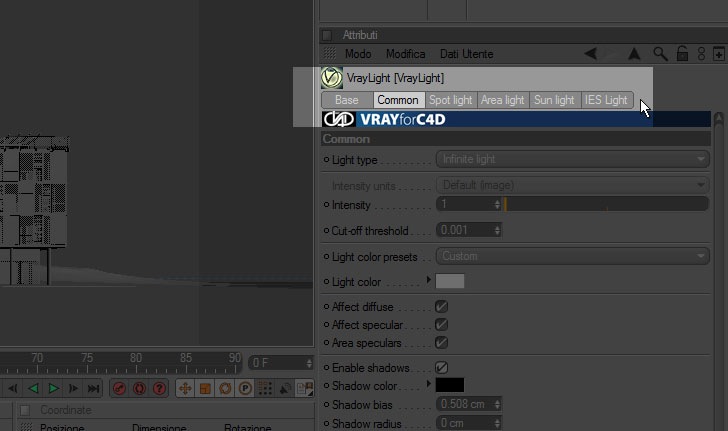Click the Light color gray swatch
The image size is (728, 431).
click(x=449, y=281)
